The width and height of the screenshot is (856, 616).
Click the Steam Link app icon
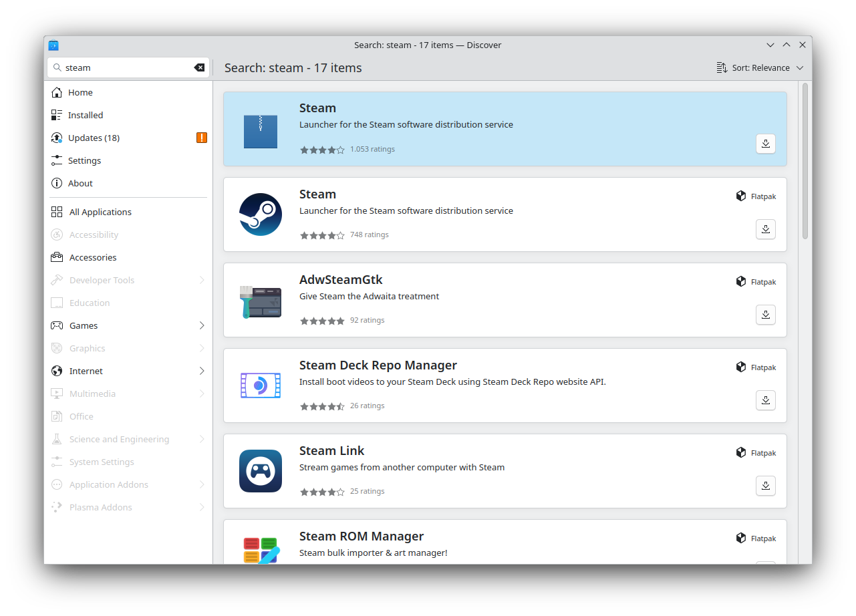pyautogui.click(x=261, y=471)
